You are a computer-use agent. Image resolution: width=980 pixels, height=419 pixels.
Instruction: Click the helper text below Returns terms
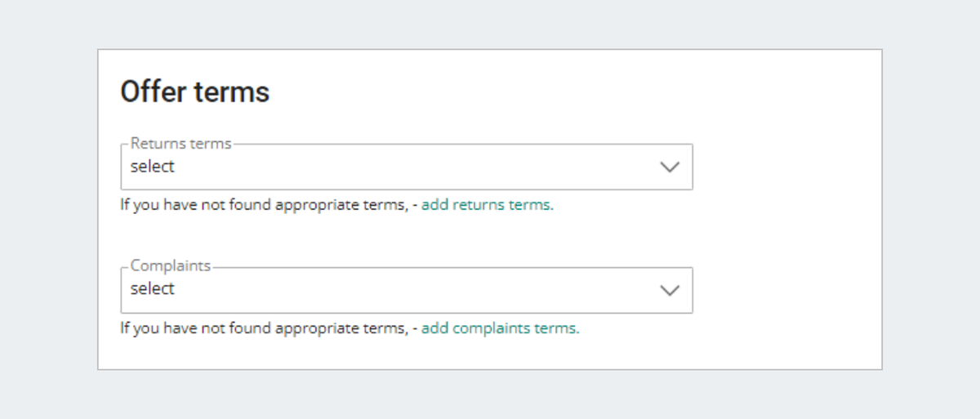[337, 205]
